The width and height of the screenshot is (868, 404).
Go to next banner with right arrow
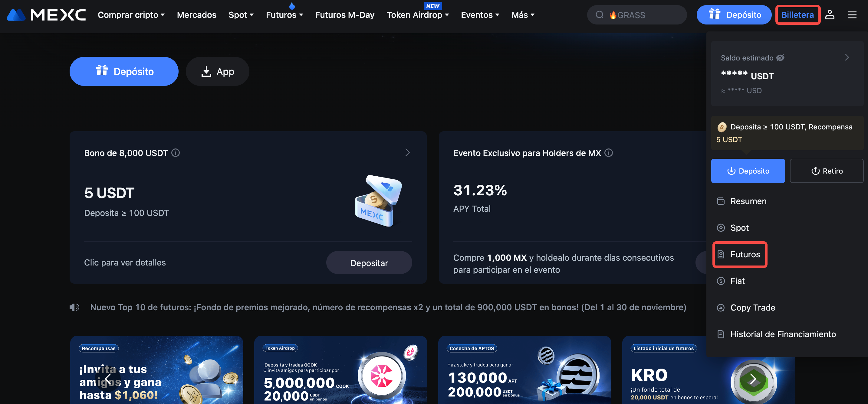click(x=753, y=379)
